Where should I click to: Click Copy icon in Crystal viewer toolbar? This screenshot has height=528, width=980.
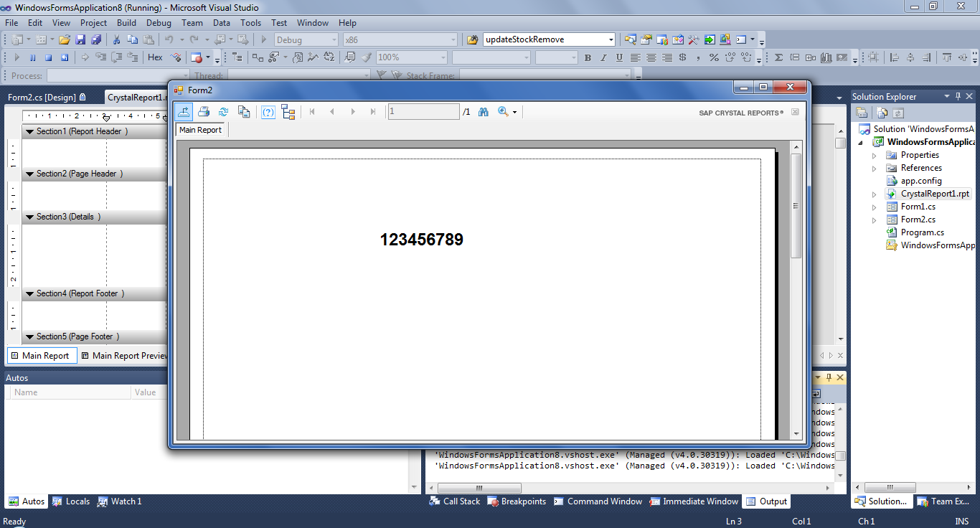pos(244,111)
